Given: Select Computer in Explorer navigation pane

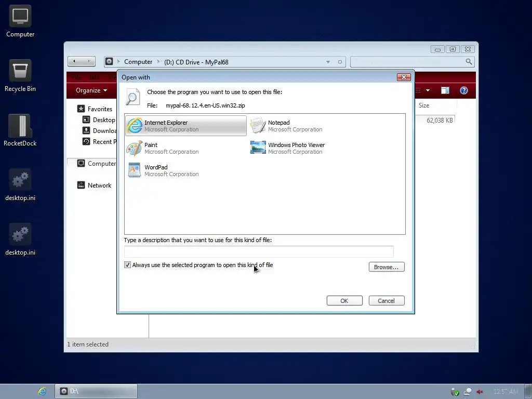Looking at the screenshot, I should (97, 164).
